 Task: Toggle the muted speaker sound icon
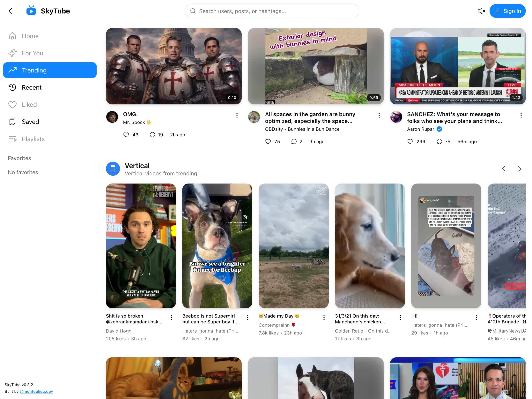tap(481, 11)
